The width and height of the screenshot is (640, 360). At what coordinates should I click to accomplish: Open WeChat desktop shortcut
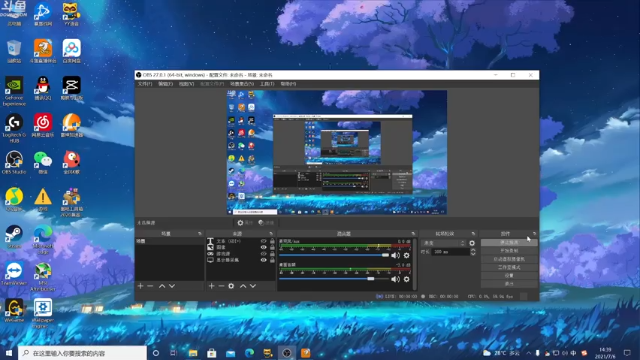point(43,162)
